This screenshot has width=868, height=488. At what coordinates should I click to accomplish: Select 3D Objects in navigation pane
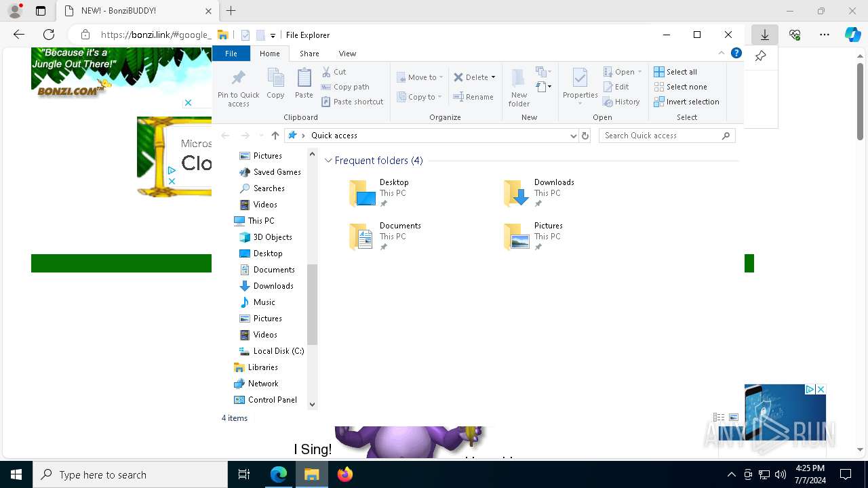265,237
